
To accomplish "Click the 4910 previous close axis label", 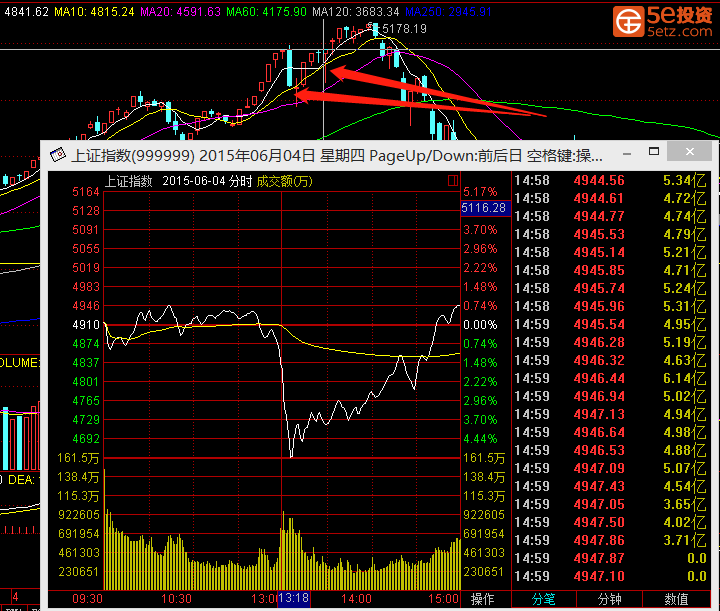I will click(86, 325).
